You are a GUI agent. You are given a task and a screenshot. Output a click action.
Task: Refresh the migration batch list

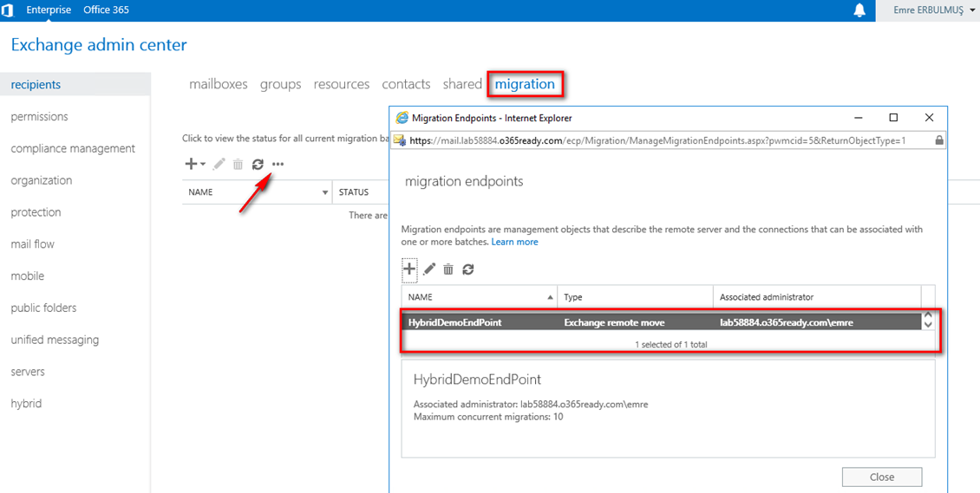tap(258, 164)
